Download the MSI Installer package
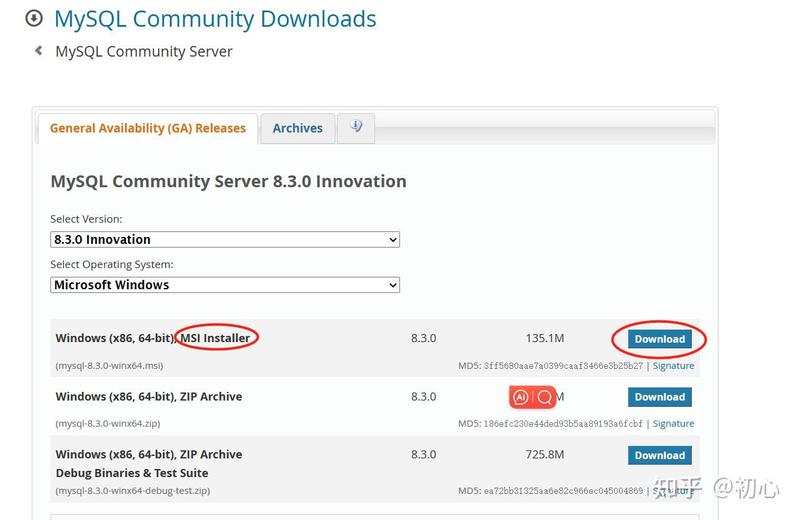The image size is (800, 520). pos(660,339)
